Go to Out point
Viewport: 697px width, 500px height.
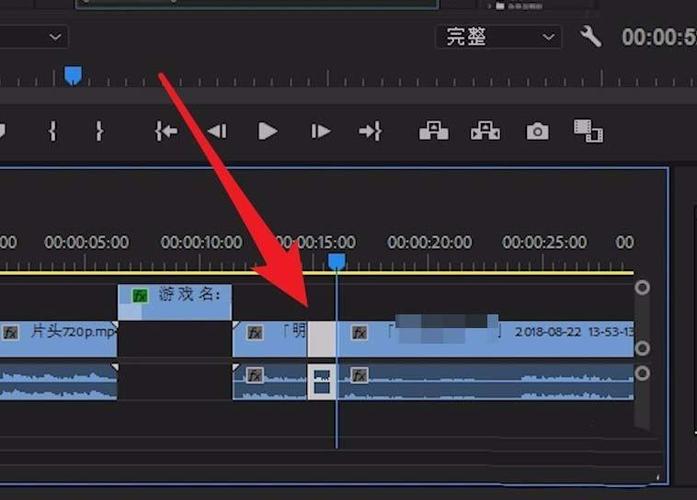370,132
